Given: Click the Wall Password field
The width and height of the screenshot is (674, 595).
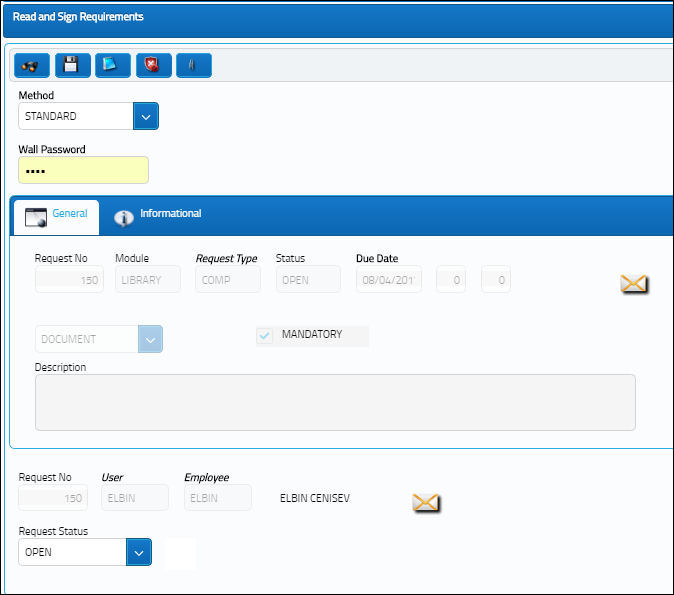Looking at the screenshot, I should (x=83, y=170).
